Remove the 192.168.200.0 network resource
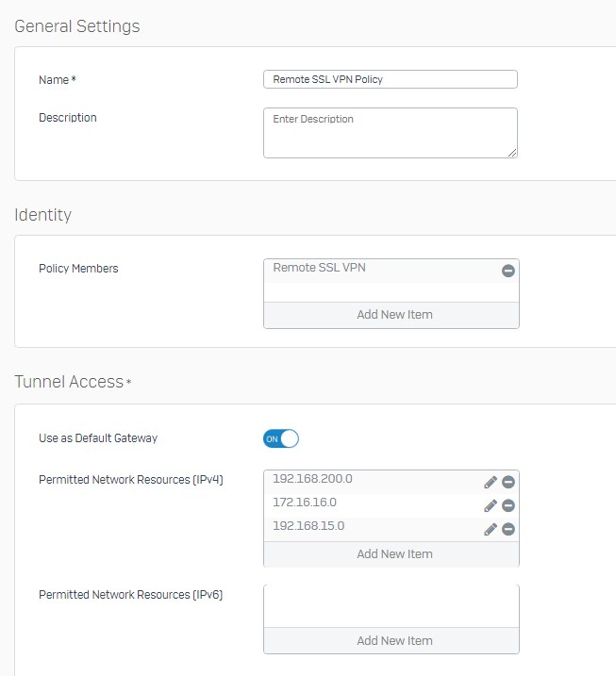The image size is (616, 676). click(508, 482)
